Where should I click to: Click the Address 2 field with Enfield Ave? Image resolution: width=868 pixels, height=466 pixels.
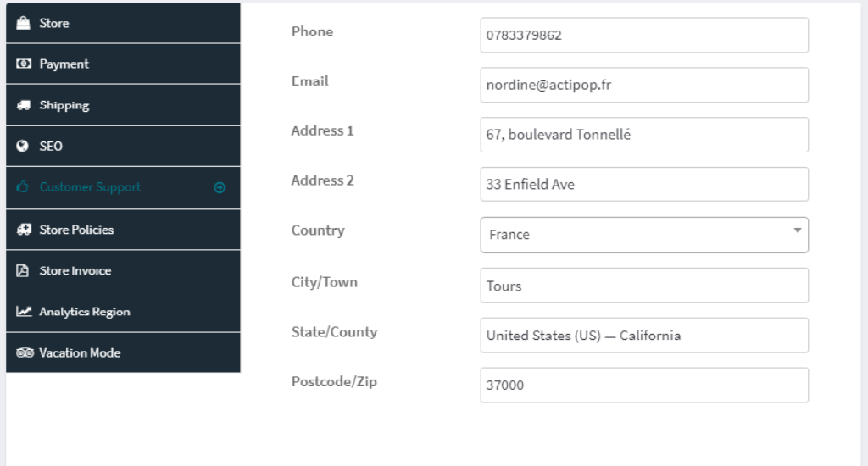(x=644, y=185)
